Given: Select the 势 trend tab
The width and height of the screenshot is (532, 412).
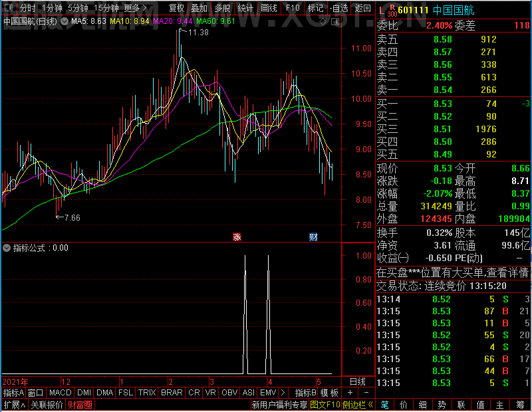Looking at the screenshot, I should tap(442, 405).
